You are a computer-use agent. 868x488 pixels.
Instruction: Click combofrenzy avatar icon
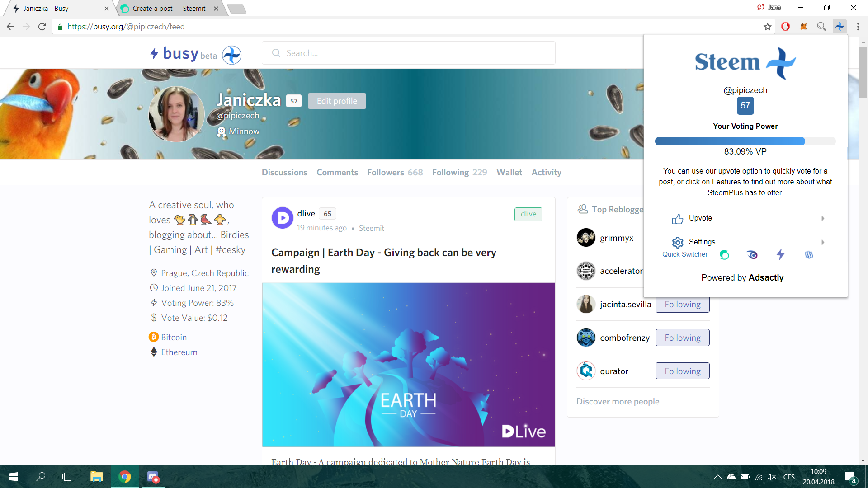click(586, 338)
